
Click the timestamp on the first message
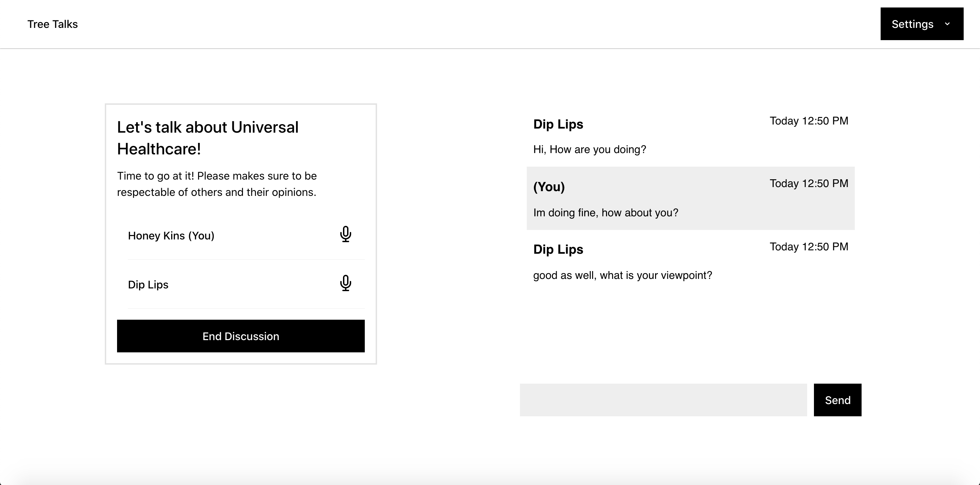808,121
